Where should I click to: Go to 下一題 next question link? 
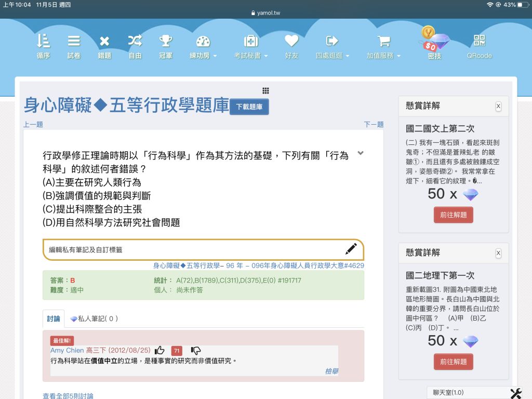(x=374, y=125)
